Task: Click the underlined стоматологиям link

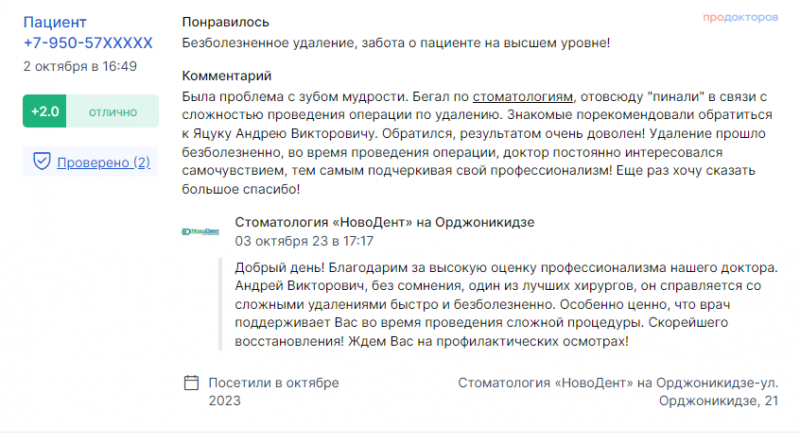Action: [522, 96]
